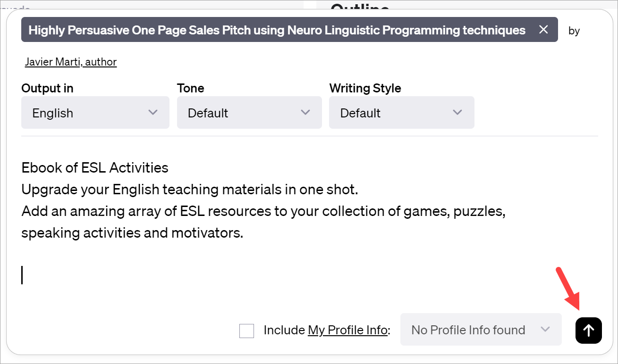The height and width of the screenshot is (364, 618).
Task: Click chevron beside No Profile Info found
Action: (x=545, y=330)
